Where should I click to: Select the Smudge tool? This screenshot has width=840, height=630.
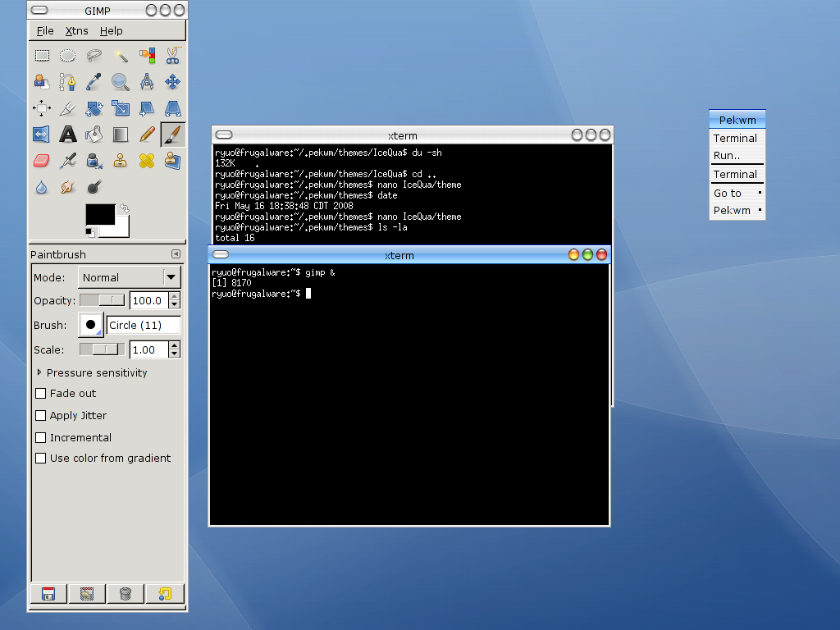pyautogui.click(x=67, y=187)
